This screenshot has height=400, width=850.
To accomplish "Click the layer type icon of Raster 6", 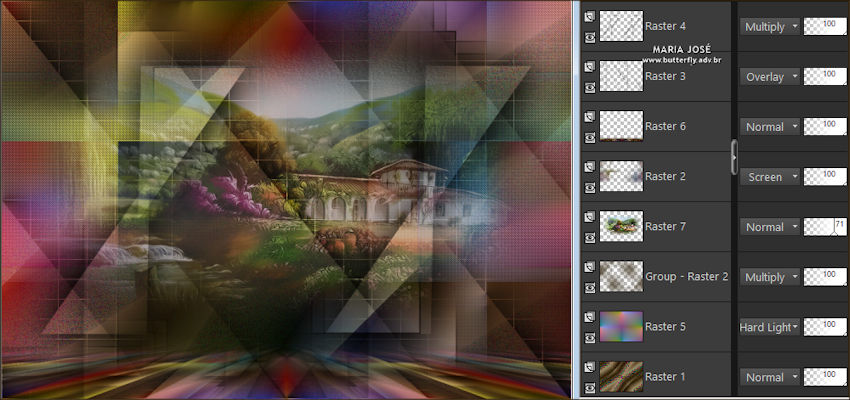I will tap(590, 117).
